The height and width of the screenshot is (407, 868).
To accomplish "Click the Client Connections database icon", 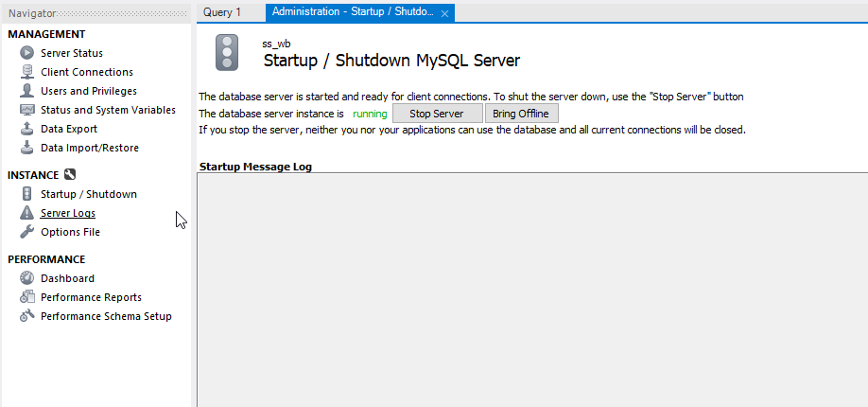I will (26, 72).
